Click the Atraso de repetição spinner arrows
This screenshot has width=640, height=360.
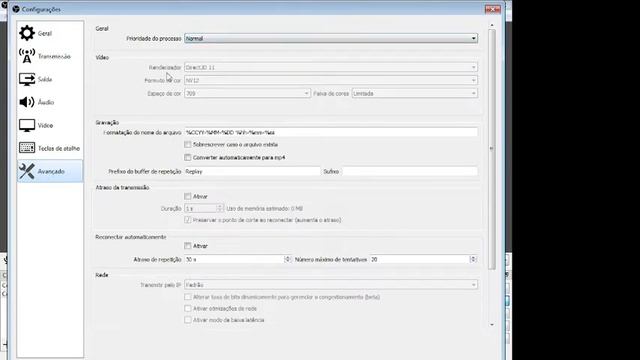(287, 259)
